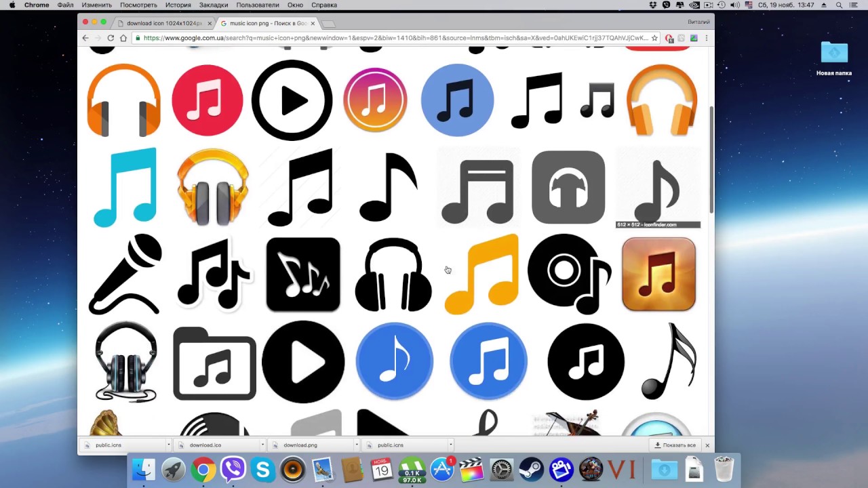Open the Справка menu

coord(324,5)
